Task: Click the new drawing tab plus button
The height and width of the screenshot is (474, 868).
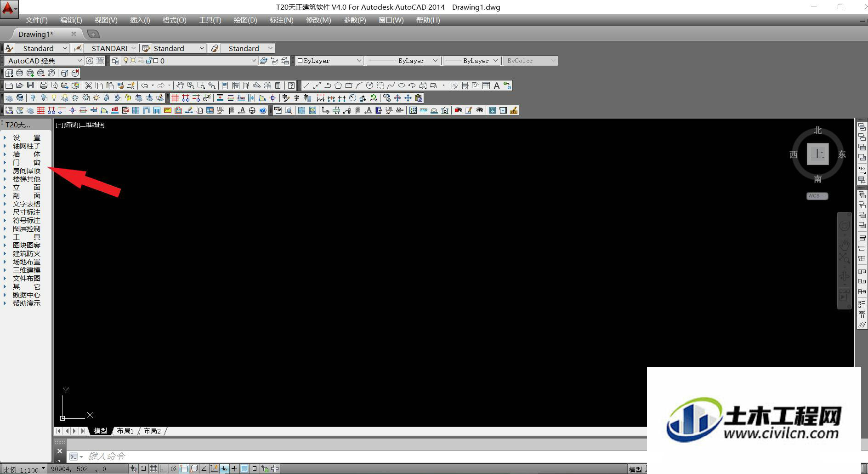Action: pos(93,34)
